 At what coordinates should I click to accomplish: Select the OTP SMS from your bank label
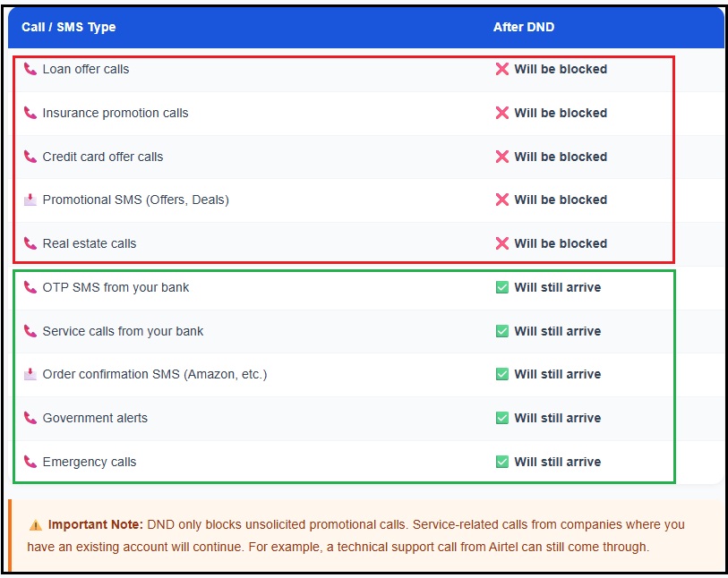pyautogui.click(x=116, y=287)
